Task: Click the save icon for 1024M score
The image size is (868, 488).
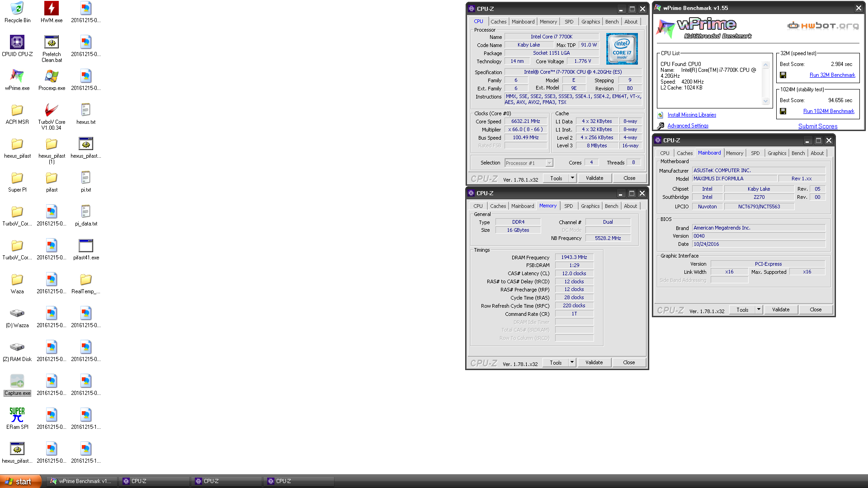Action: pos(783,111)
